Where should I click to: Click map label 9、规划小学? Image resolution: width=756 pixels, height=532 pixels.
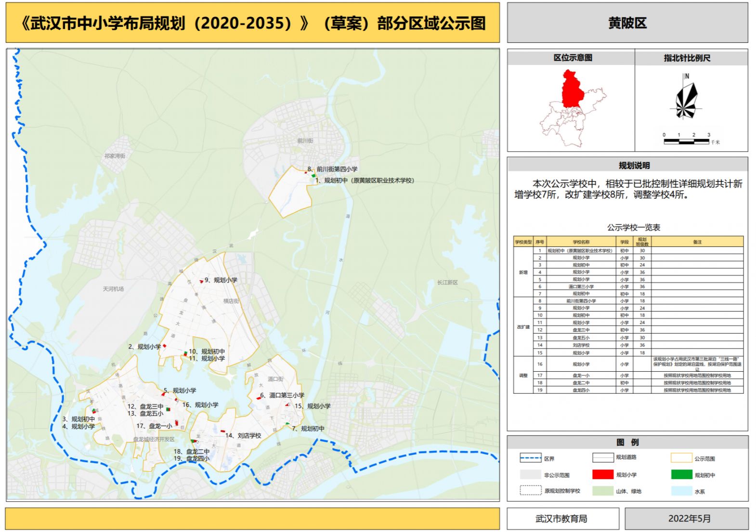(221, 280)
